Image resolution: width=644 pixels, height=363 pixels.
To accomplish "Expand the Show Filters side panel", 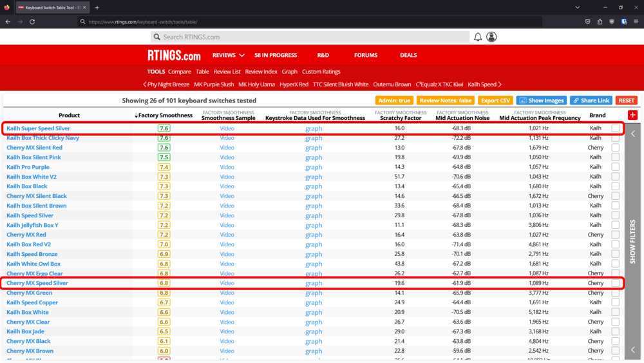I will coord(632,242).
